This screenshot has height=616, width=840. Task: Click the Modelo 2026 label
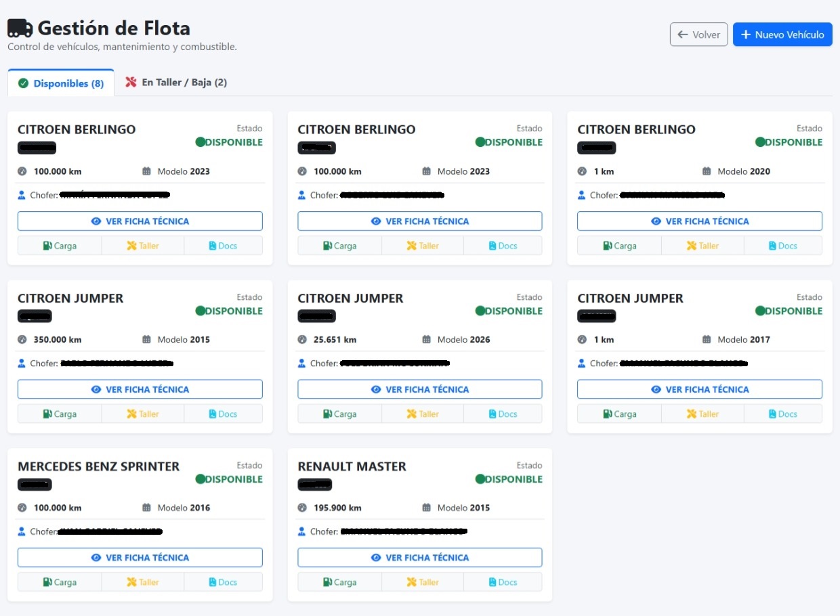pyautogui.click(x=464, y=340)
